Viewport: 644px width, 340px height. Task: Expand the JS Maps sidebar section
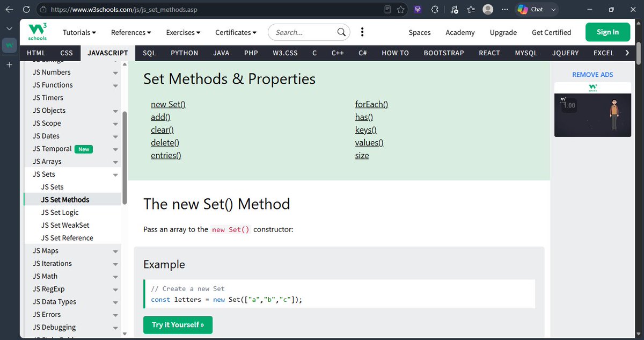pos(115,251)
